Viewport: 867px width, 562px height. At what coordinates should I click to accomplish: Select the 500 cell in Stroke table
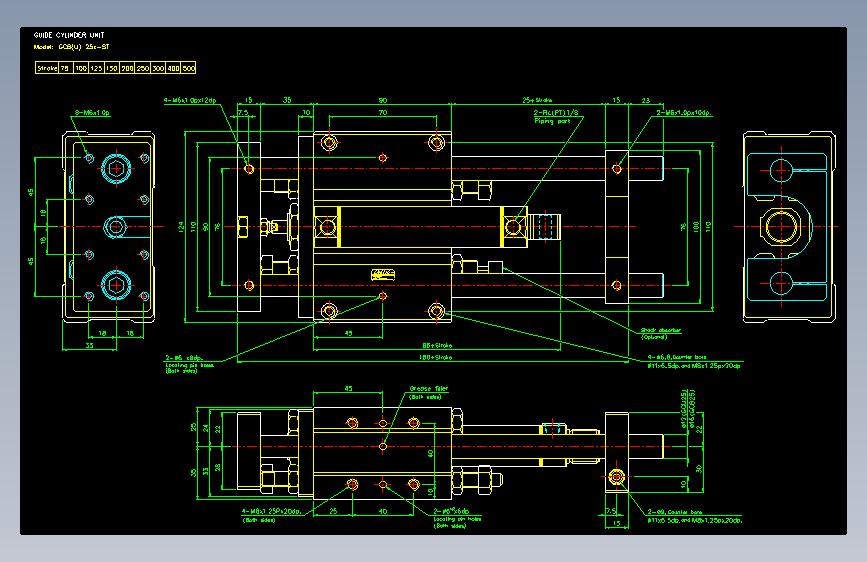[x=189, y=68]
